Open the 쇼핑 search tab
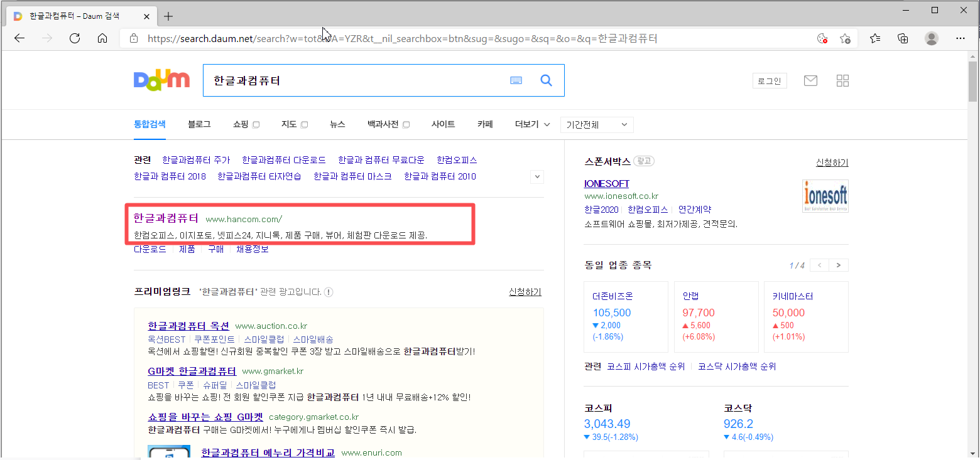 [241, 124]
